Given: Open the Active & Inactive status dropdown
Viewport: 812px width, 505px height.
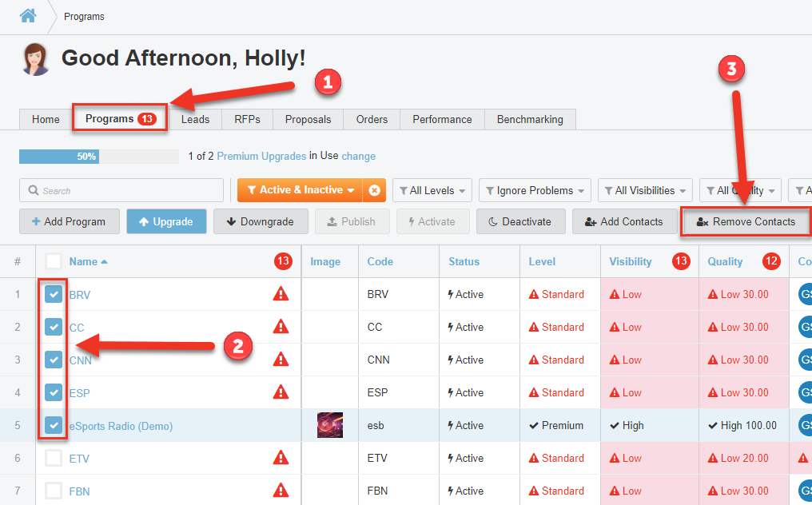Looking at the screenshot, I should [x=301, y=190].
